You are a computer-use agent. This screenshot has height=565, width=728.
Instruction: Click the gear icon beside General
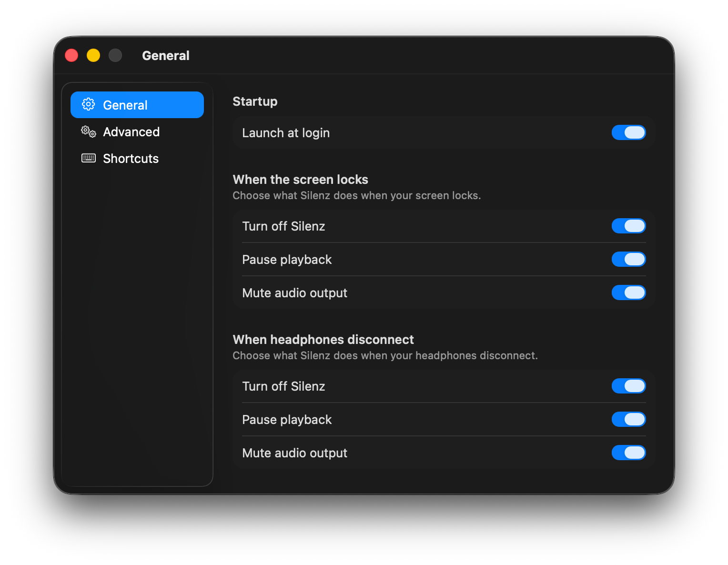(89, 104)
